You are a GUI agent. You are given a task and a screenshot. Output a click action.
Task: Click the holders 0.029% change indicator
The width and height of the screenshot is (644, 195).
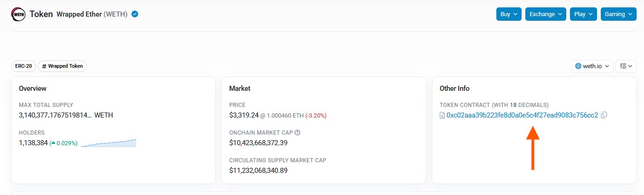[x=63, y=143]
